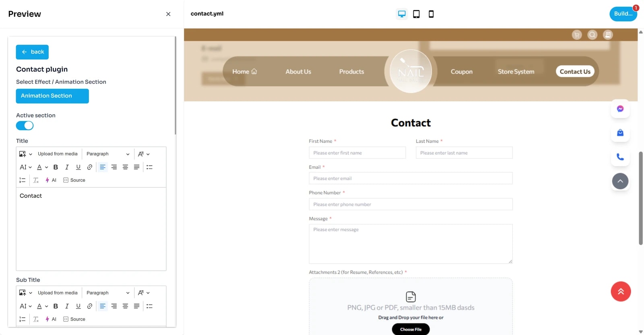Open the Store System page in site navigation

tap(516, 72)
